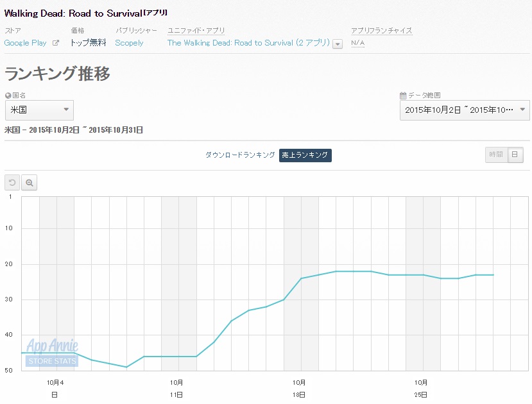Screen dimensions: 532x404
Task: Click the 10月11日 axis label
Action: click(x=176, y=389)
